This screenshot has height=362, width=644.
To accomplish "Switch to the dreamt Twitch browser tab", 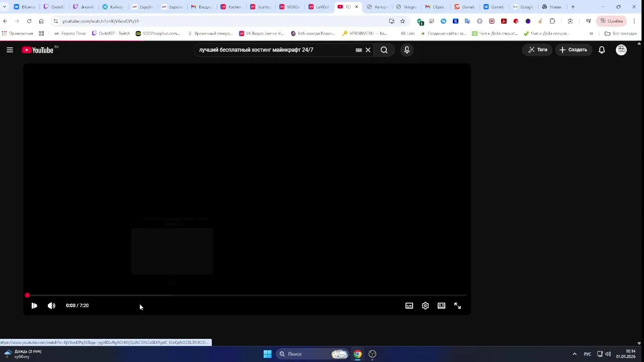I will [x=83, y=7].
